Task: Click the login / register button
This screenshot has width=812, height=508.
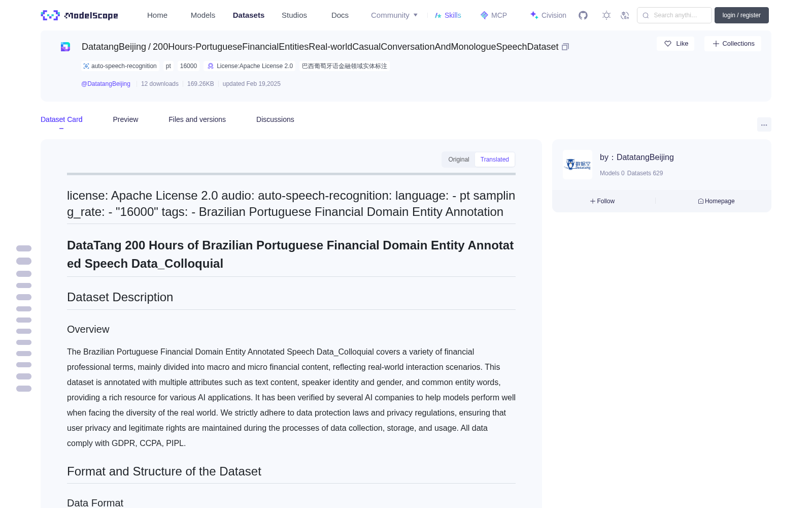Action: [x=741, y=15]
